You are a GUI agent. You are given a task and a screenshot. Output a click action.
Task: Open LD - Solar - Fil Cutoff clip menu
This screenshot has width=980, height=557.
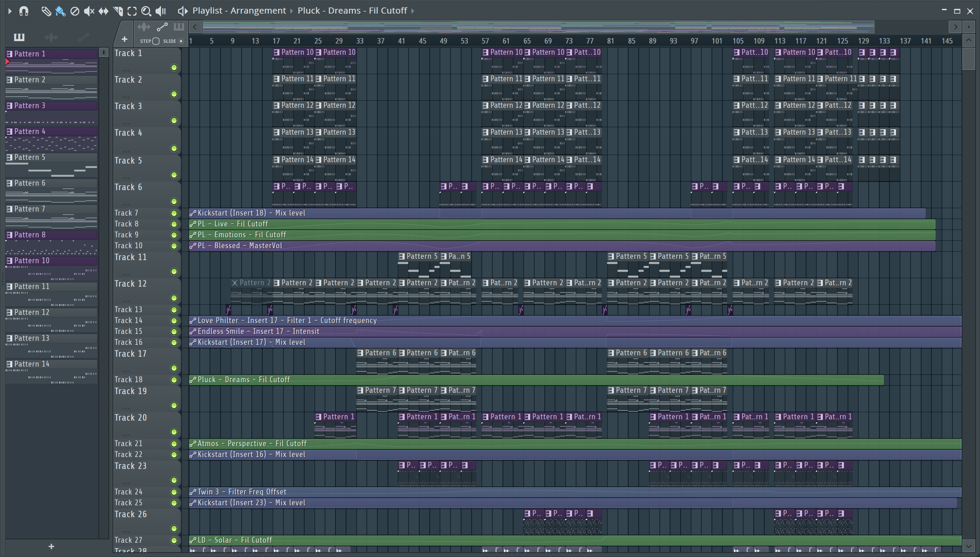pyautogui.click(x=193, y=540)
